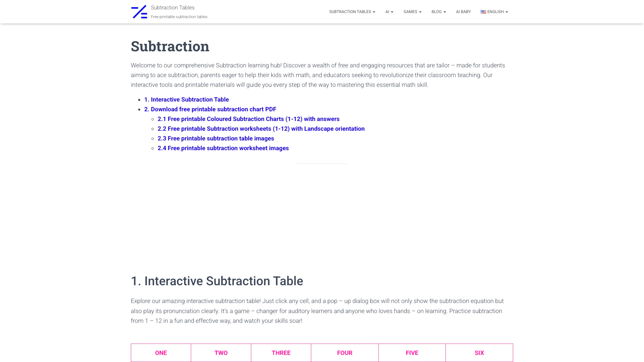Expand the Blog dropdown menu

(438, 12)
